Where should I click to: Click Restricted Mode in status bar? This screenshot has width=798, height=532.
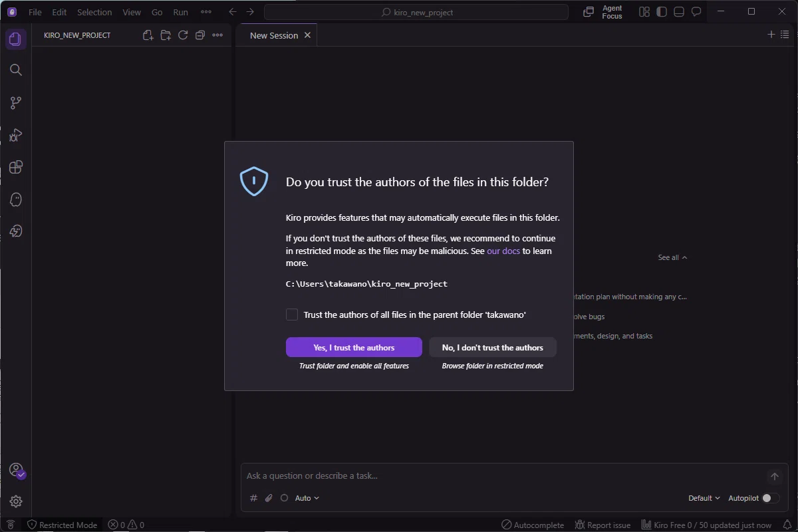coord(62,525)
